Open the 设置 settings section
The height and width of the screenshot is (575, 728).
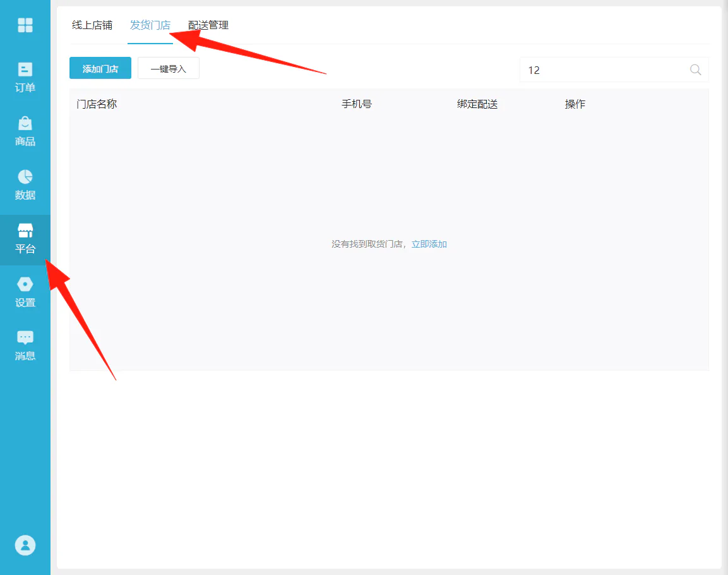click(x=25, y=293)
